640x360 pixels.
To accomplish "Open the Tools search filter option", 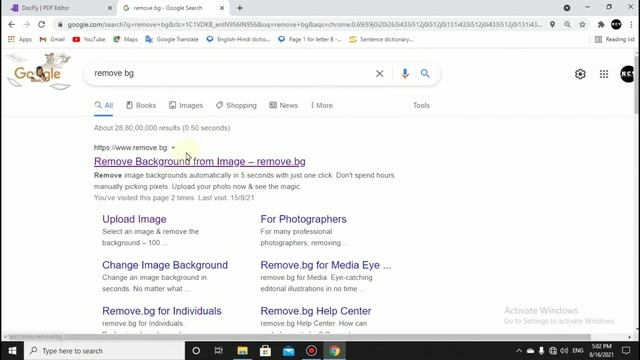I will click(421, 105).
